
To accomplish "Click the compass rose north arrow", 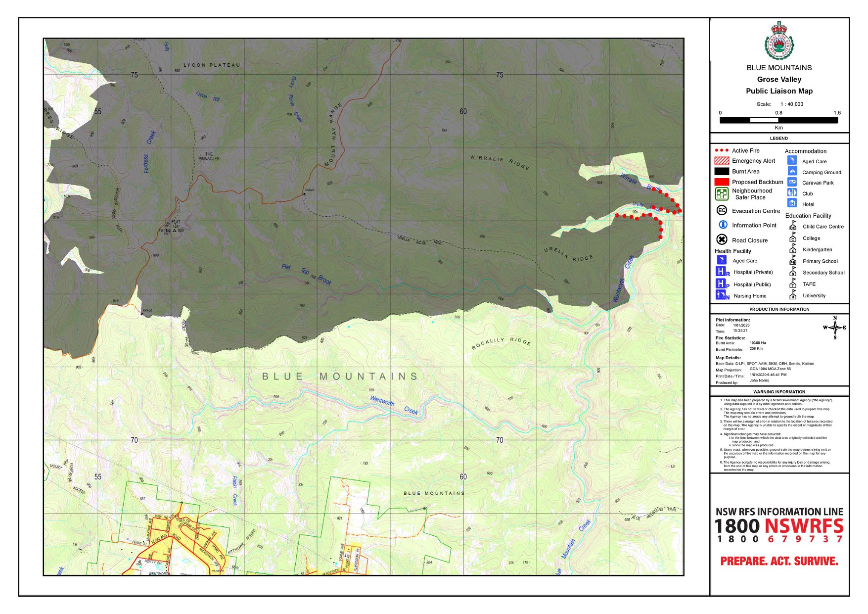I will (x=835, y=328).
